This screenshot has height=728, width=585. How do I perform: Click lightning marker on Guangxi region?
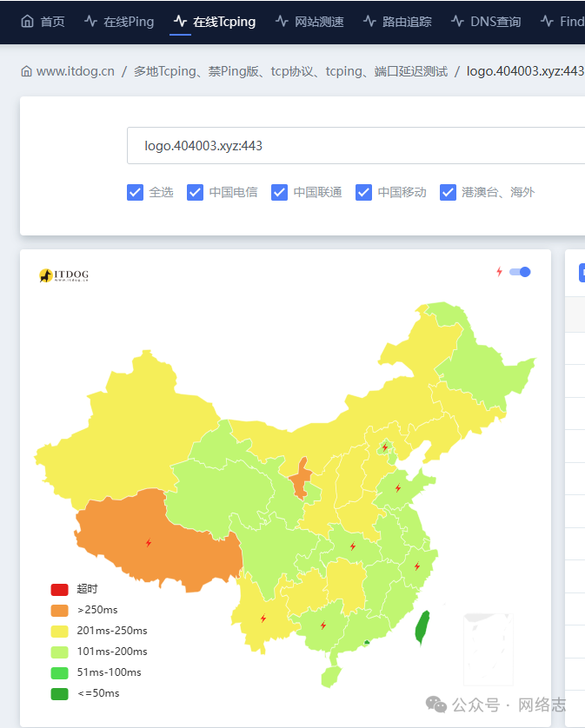(x=323, y=625)
